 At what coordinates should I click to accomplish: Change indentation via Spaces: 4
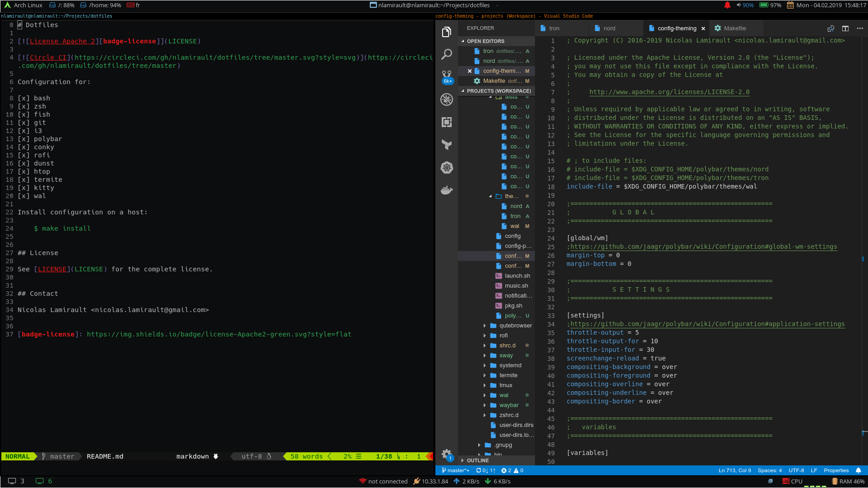click(x=769, y=471)
